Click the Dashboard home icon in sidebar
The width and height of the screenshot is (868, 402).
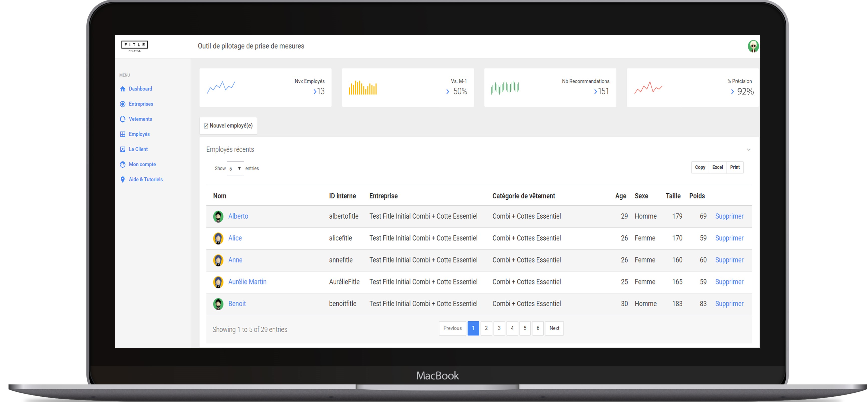point(123,89)
